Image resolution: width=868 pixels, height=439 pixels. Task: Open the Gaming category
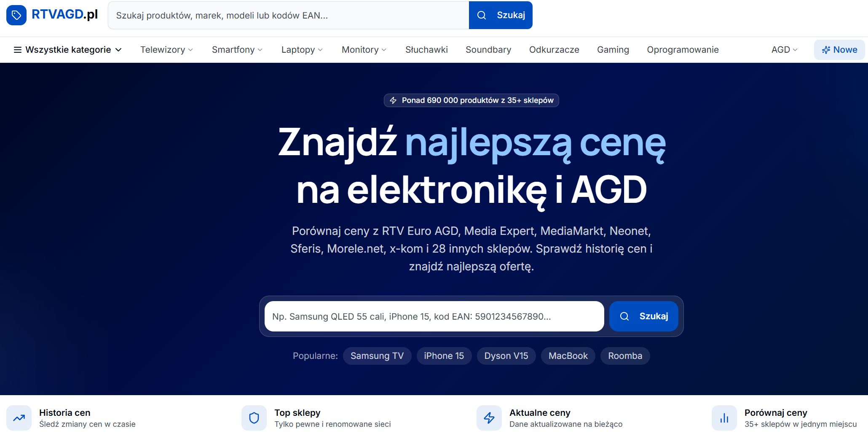point(613,50)
